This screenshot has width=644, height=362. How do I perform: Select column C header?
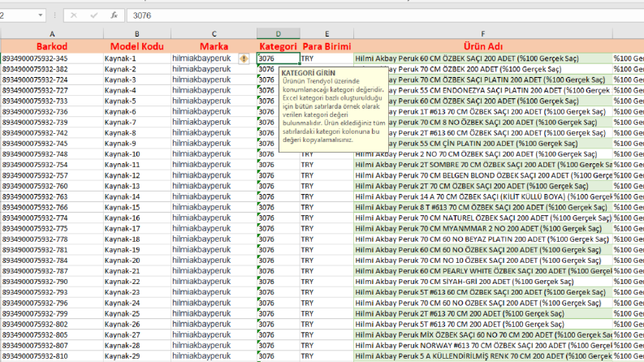(x=214, y=33)
